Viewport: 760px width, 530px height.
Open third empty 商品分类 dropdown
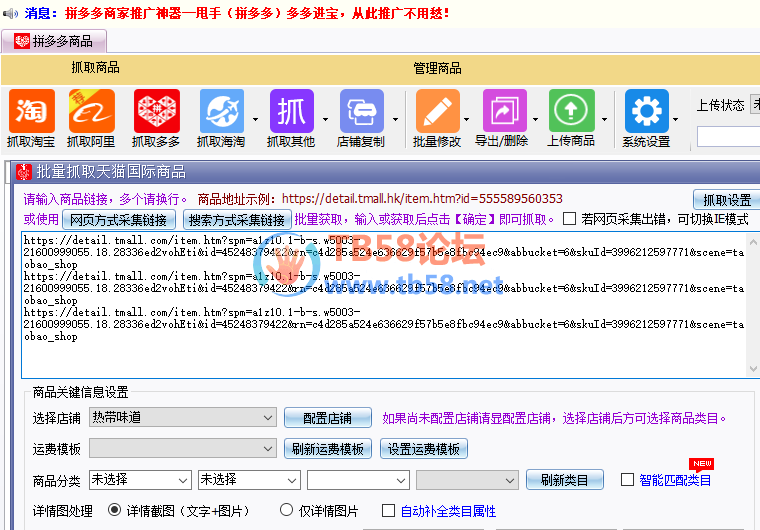pyautogui.click(x=358, y=480)
